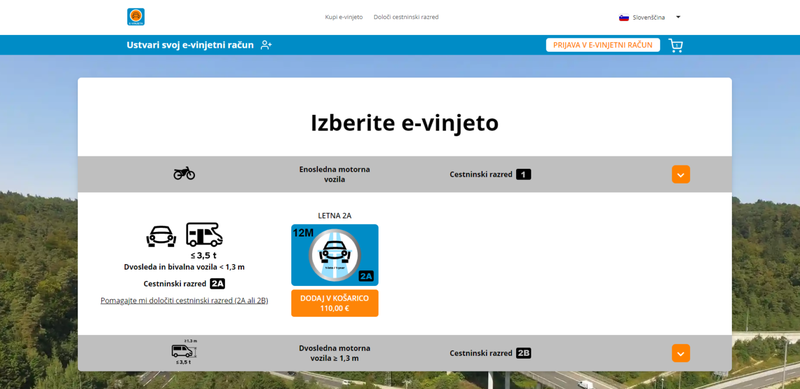The height and width of the screenshot is (389, 800).
Task: Click the 2B toll class badge
Action: pyautogui.click(x=523, y=353)
